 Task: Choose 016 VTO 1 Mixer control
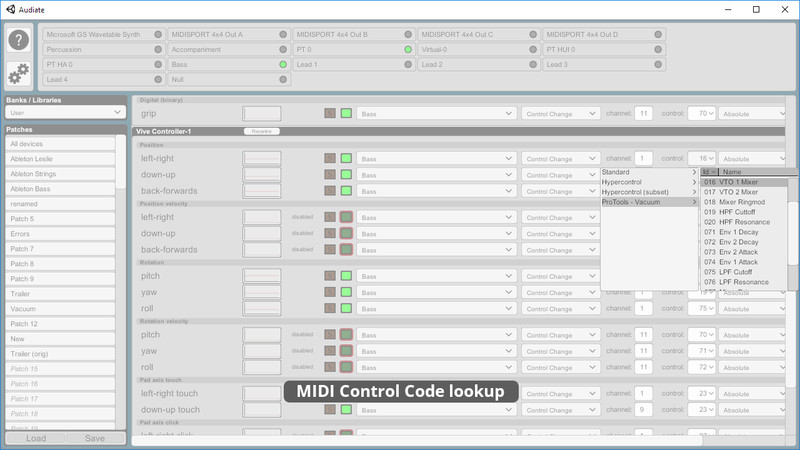(x=744, y=182)
